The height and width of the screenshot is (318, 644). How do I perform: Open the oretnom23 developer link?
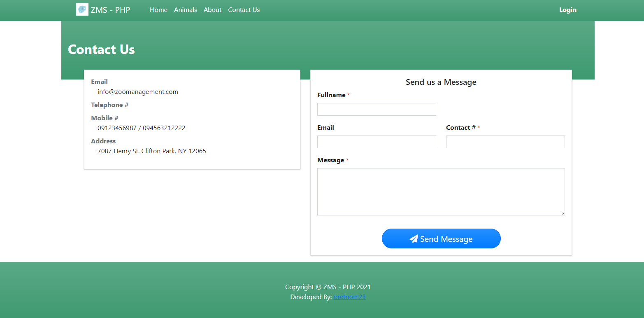point(349,297)
